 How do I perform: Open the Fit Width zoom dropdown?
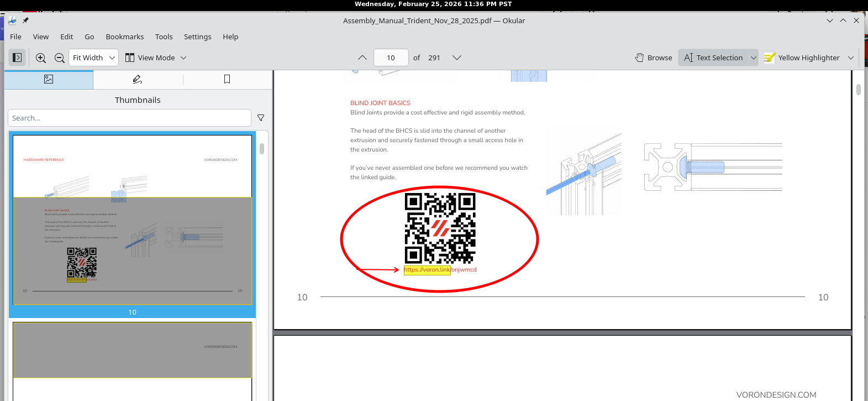pyautogui.click(x=93, y=58)
